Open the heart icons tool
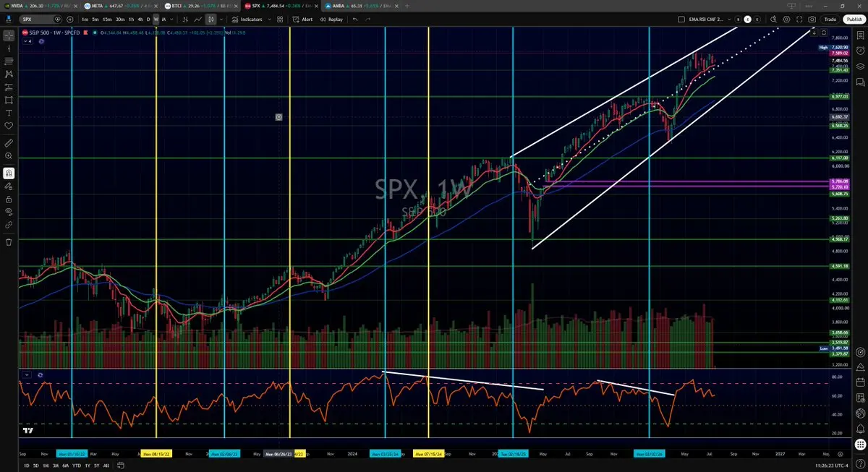This screenshot has width=868, height=472. coord(9,126)
